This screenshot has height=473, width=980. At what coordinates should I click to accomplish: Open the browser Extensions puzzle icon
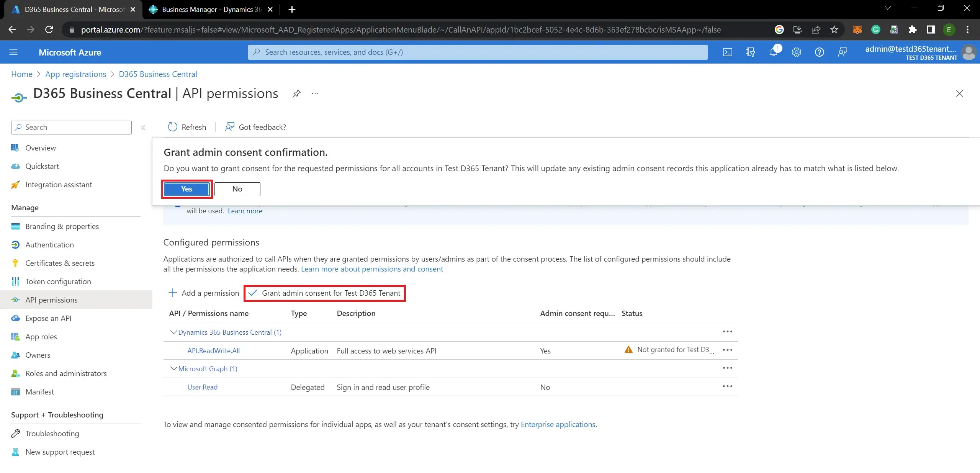pos(913,29)
